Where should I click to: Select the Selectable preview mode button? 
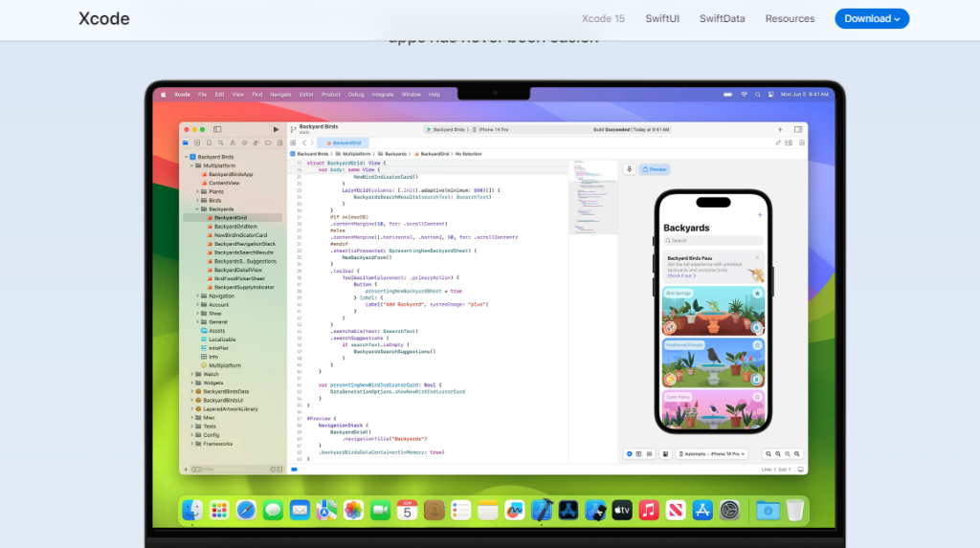point(638,454)
